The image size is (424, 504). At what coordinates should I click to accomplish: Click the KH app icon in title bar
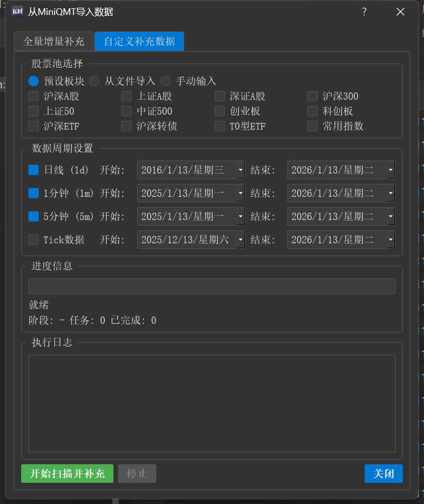(18, 12)
